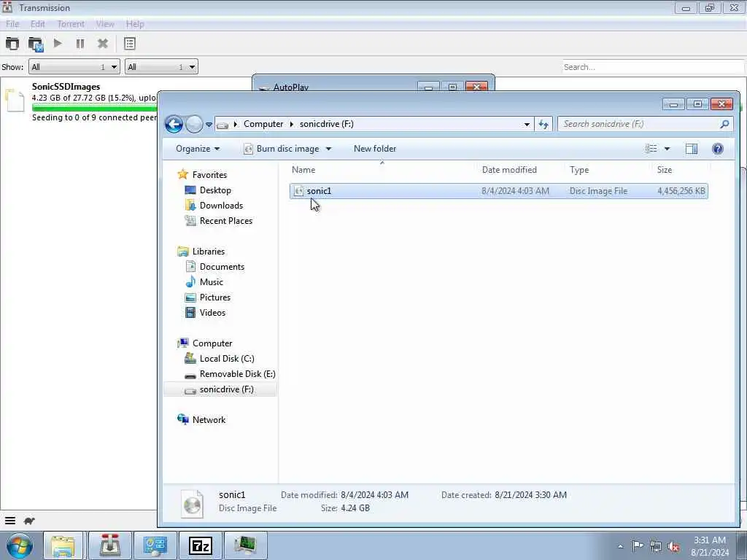The image size is (747, 560).
Task: Create a New folder
Action: (x=375, y=149)
